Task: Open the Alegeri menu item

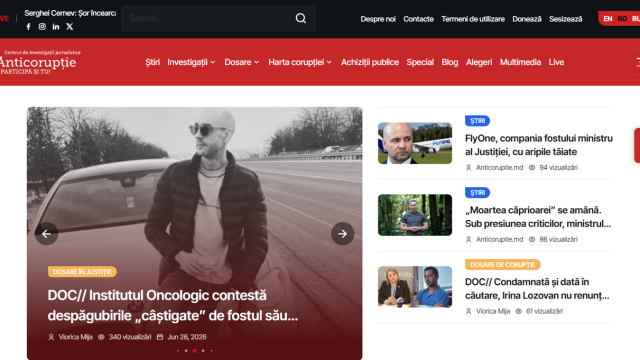Action: (479, 62)
